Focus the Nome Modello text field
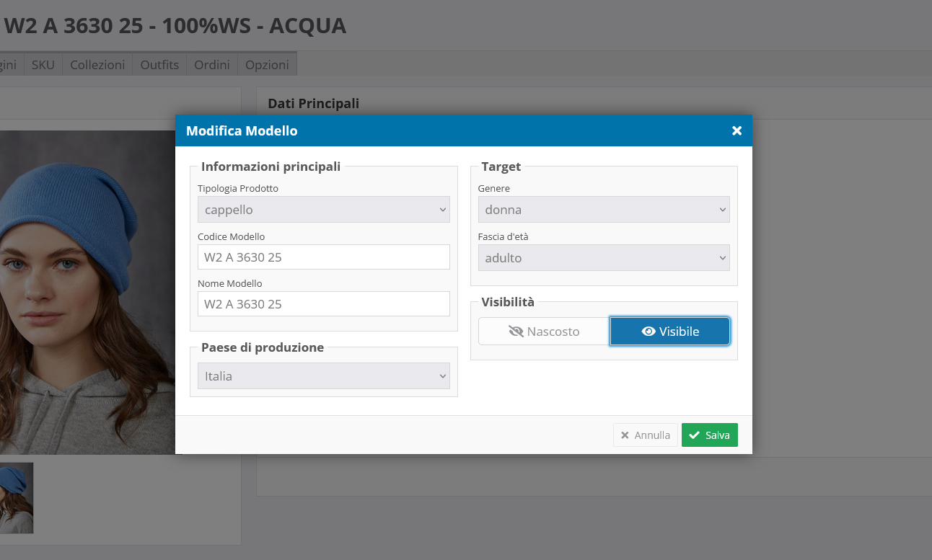Screen dimensions: 932x560 point(323,304)
